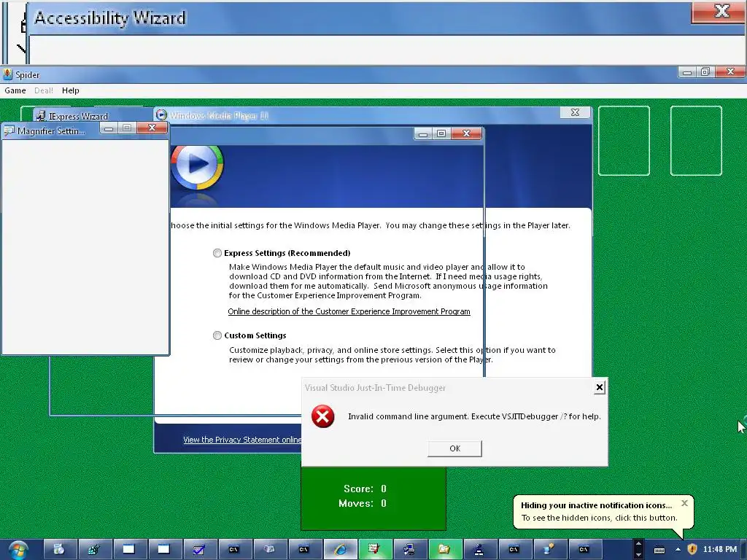Click the 11:48 PM system clock
Viewport: 747px width, 560px height.
coord(720,550)
